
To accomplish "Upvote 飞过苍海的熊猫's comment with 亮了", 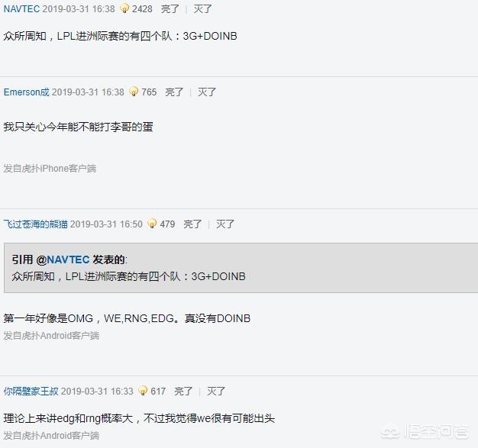I will [192, 224].
